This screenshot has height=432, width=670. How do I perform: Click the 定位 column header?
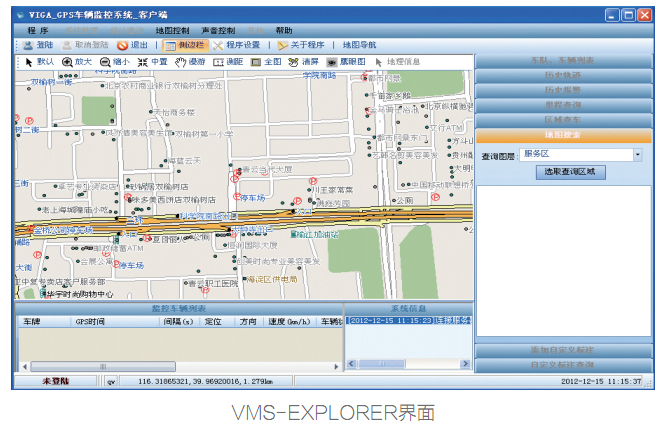tap(216, 322)
